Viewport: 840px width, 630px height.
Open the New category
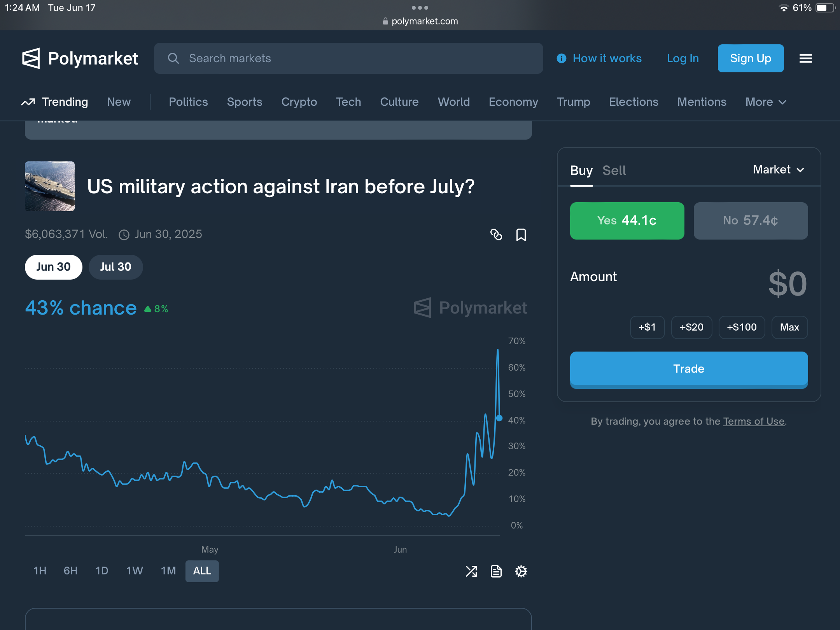tap(119, 102)
